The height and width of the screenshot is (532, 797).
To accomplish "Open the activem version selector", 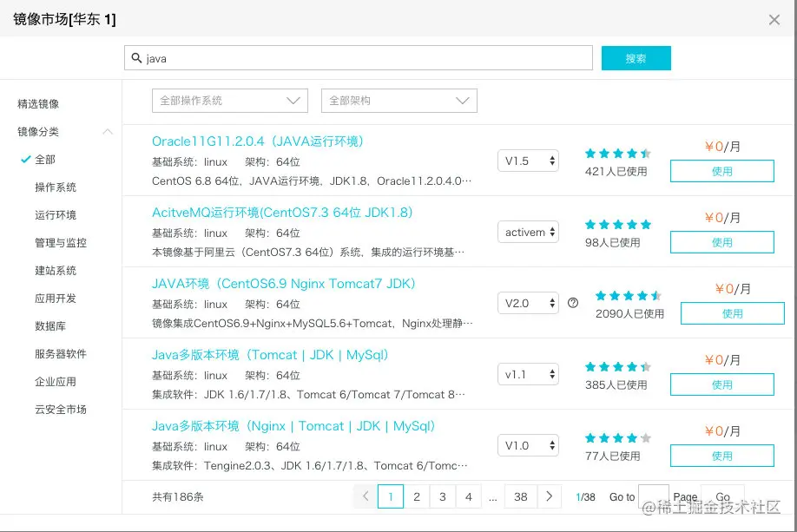I will click(528, 233).
